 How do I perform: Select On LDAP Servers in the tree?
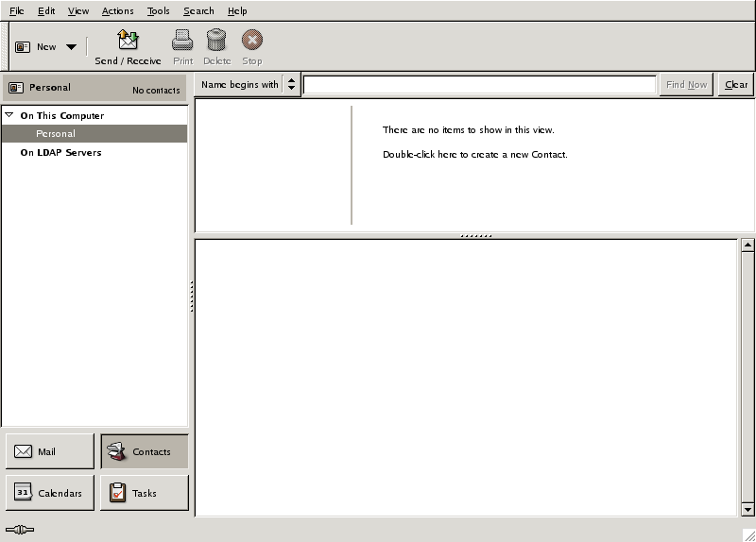pos(60,152)
